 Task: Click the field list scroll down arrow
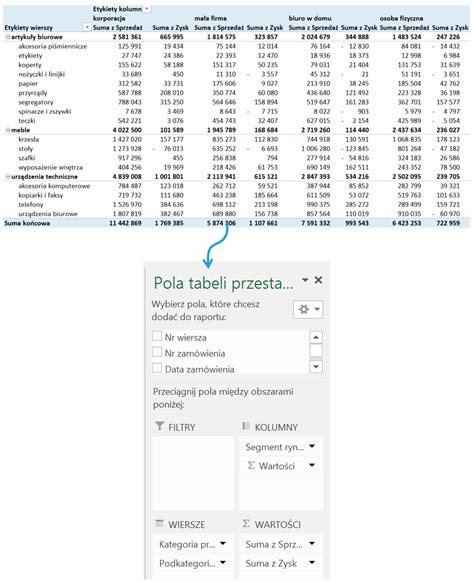click(x=316, y=366)
